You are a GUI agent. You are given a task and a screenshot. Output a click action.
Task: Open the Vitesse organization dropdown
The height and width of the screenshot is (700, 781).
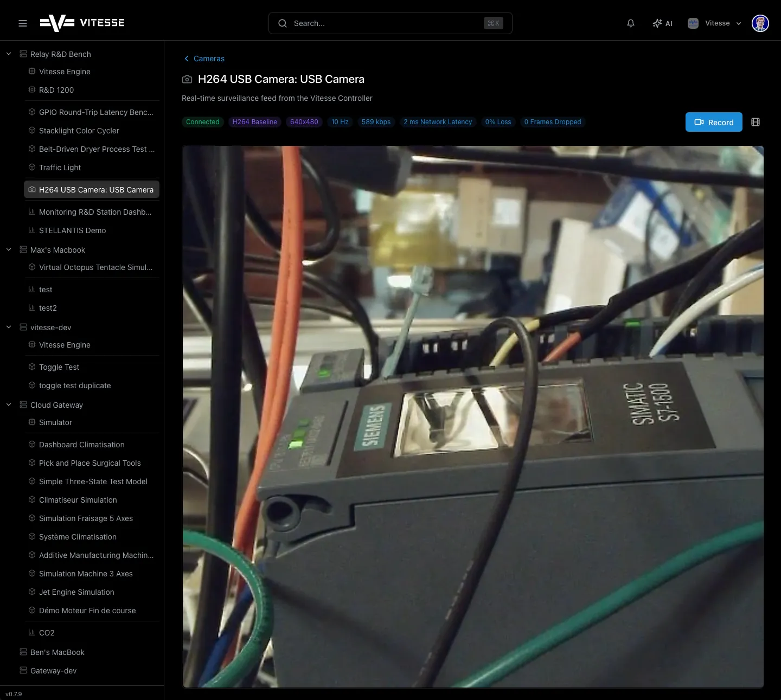[714, 23]
